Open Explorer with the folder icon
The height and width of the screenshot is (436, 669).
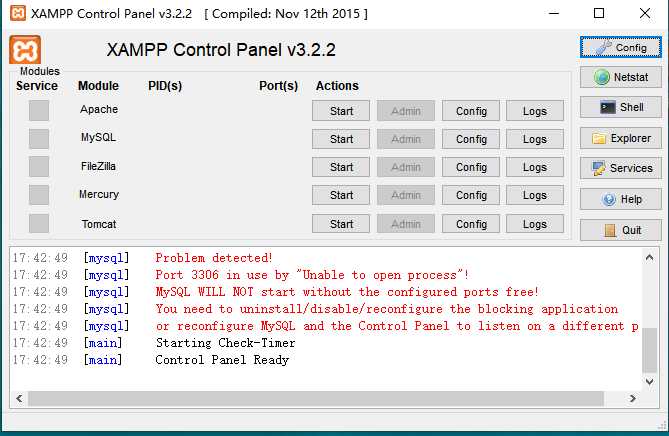point(620,138)
